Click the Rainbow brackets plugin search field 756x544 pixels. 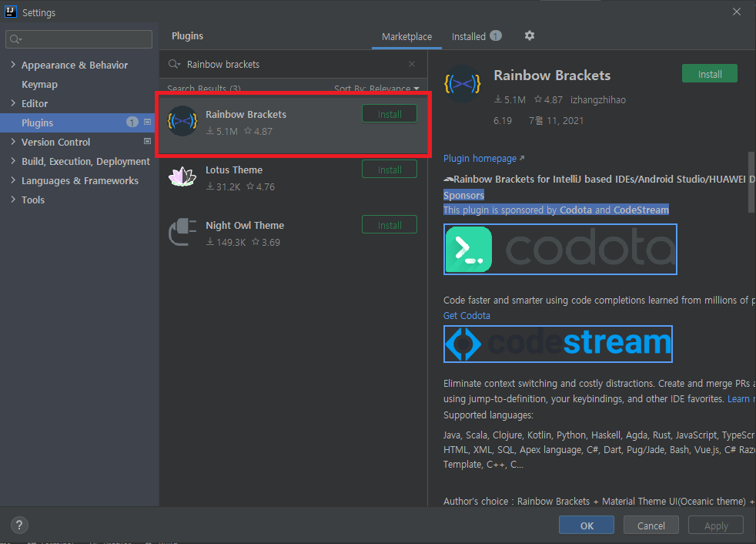click(294, 64)
